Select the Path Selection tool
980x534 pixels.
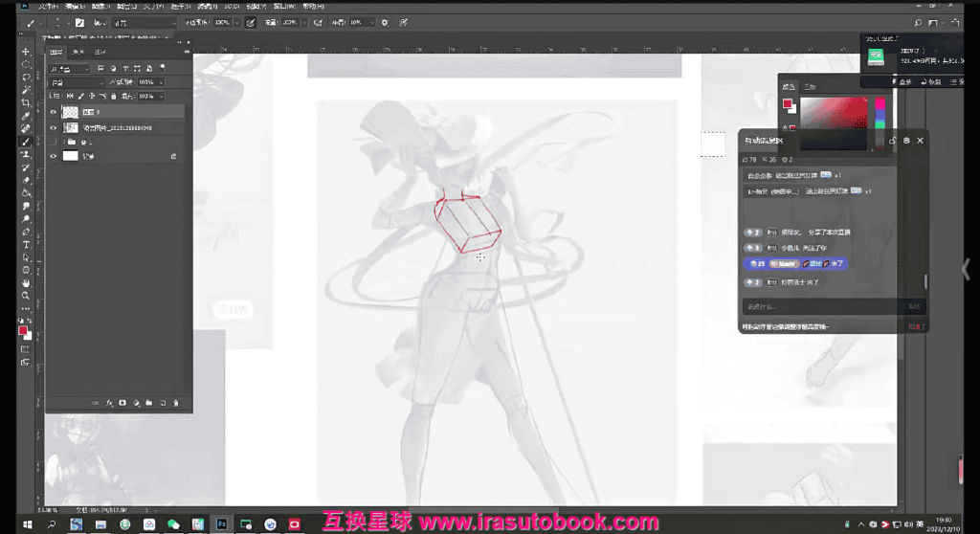pyautogui.click(x=26, y=257)
